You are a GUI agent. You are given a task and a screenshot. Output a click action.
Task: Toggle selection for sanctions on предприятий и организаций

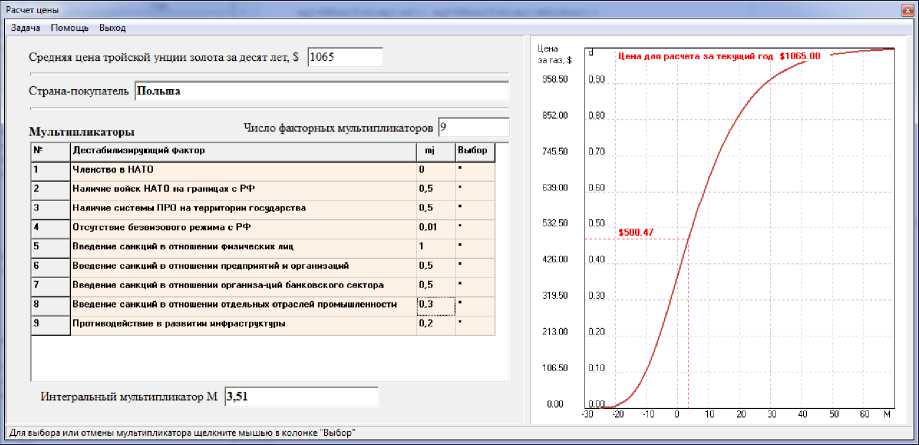[x=475, y=267]
